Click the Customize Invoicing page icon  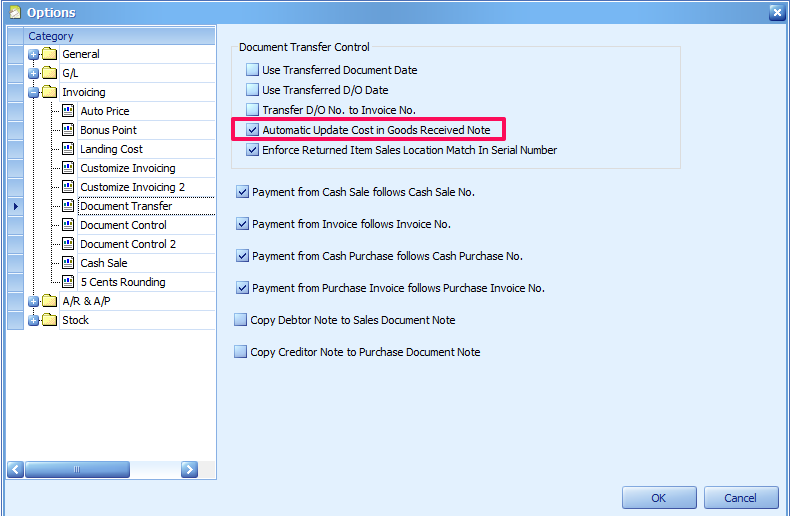click(69, 168)
